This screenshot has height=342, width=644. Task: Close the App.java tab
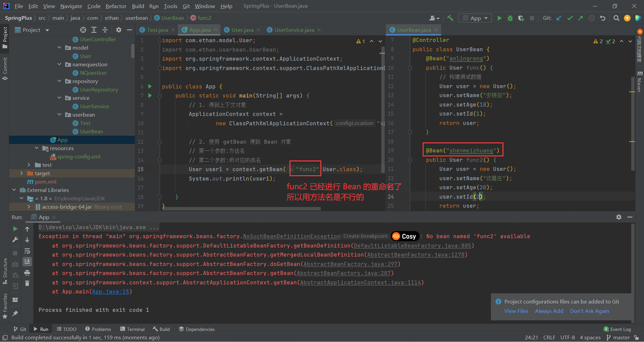216,30
